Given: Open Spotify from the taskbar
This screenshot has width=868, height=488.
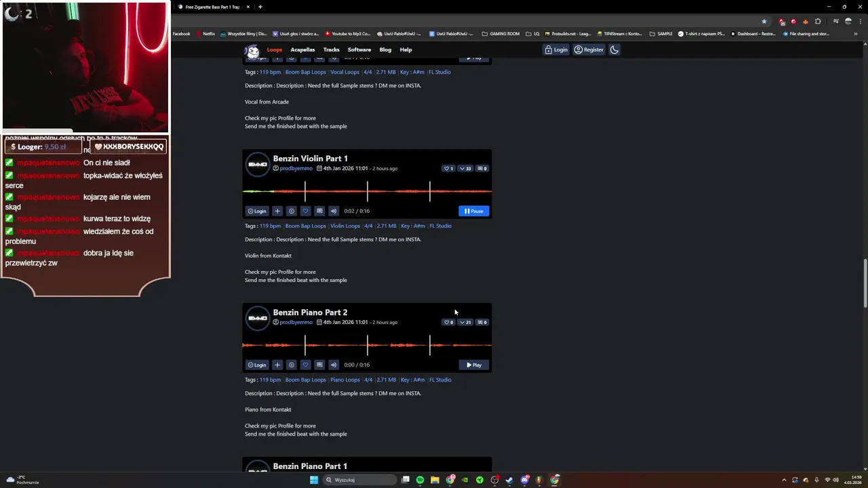Looking at the screenshot, I should click(420, 480).
